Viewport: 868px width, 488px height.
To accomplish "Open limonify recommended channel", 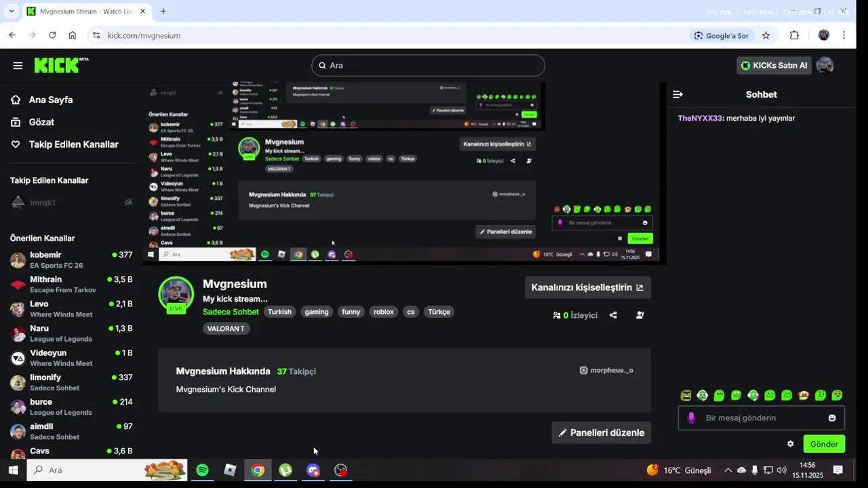I will [x=71, y=382].
